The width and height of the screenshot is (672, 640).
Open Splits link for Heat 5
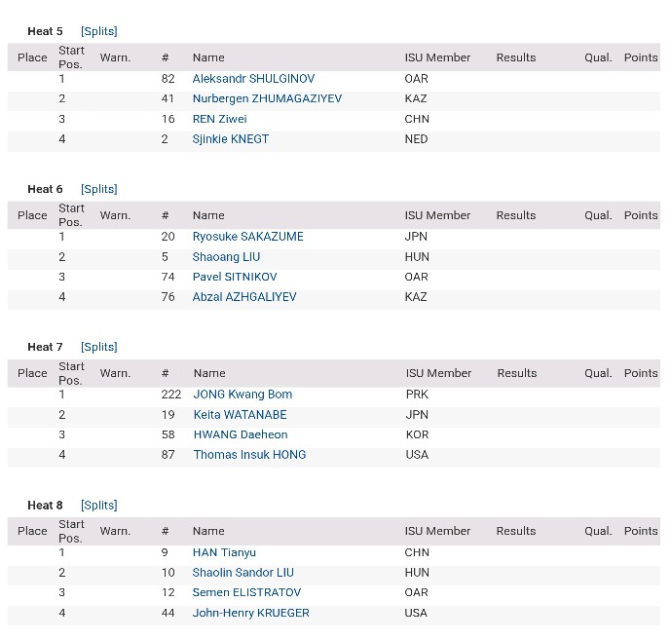pos(99,31)
